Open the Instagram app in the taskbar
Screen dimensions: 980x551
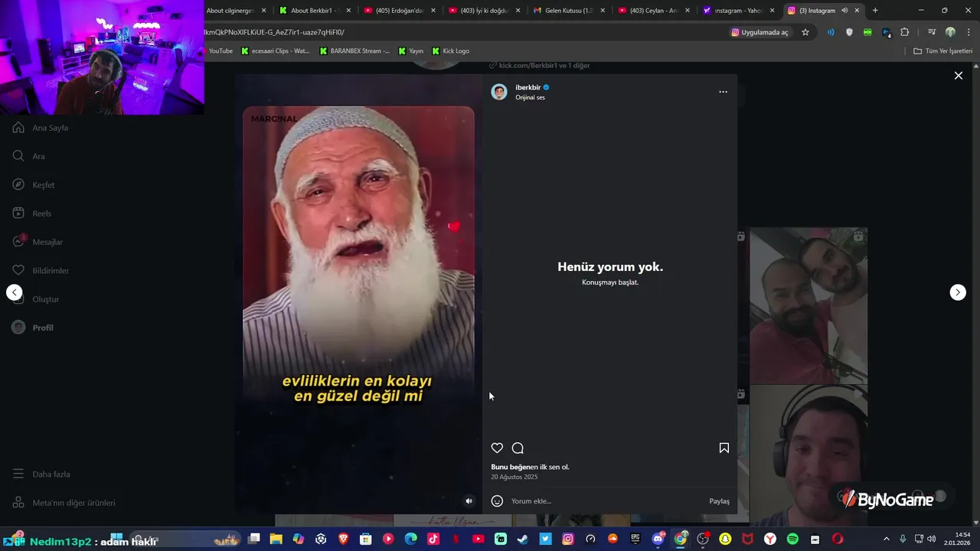click(567, 539)
